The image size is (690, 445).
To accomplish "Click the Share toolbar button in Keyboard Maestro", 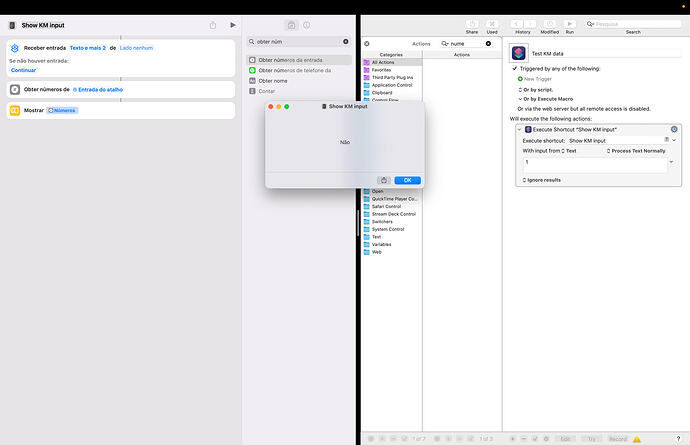I will 472,24.
